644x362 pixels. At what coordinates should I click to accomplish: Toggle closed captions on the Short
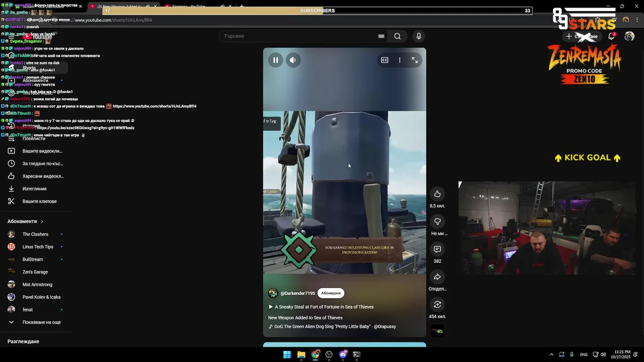[384, 60]
